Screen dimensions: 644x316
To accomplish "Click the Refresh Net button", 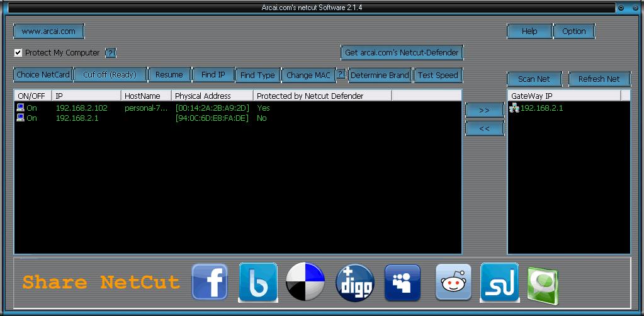I will coord(599,79).
